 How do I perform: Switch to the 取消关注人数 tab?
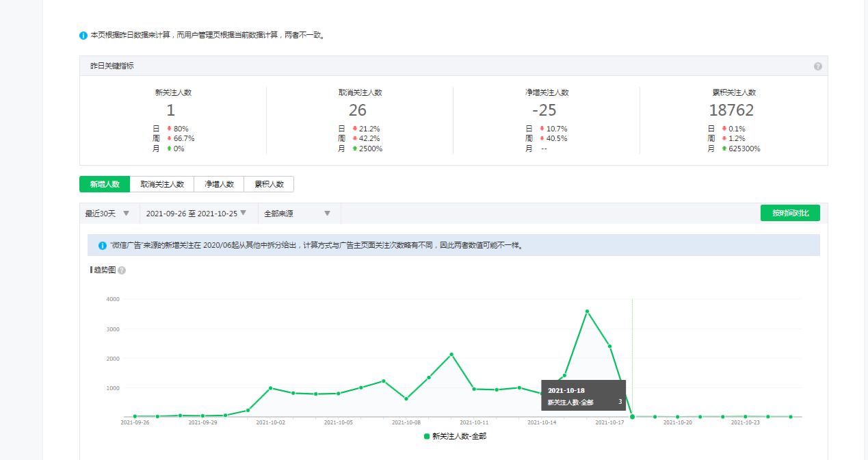click(162, 184)
